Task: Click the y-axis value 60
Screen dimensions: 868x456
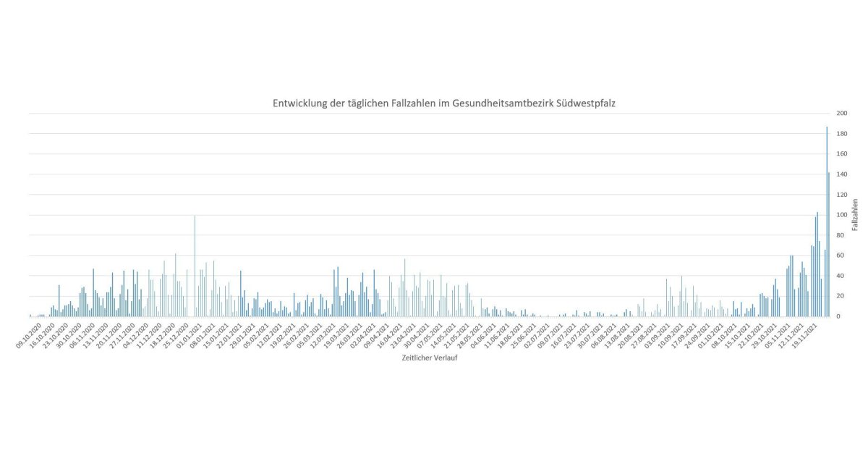Action: point(840,256)
